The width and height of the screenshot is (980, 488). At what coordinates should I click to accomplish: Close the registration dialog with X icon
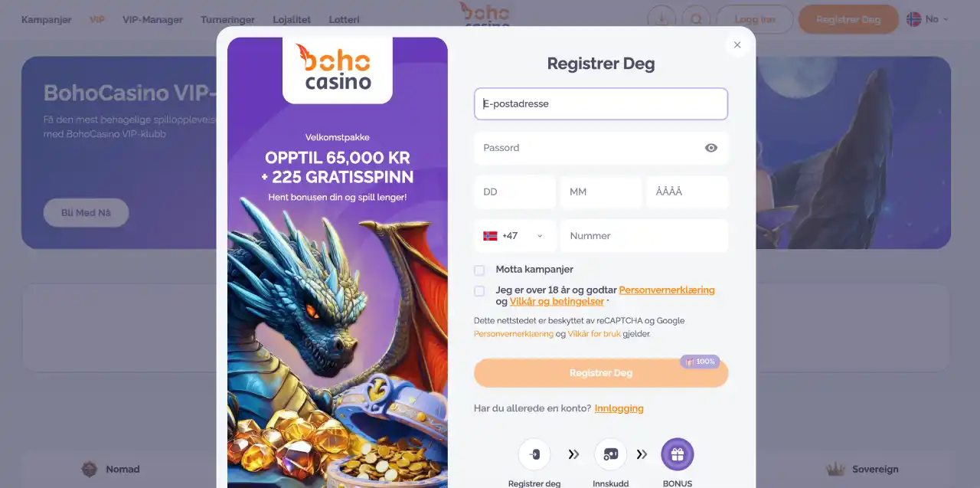point(737,45)
